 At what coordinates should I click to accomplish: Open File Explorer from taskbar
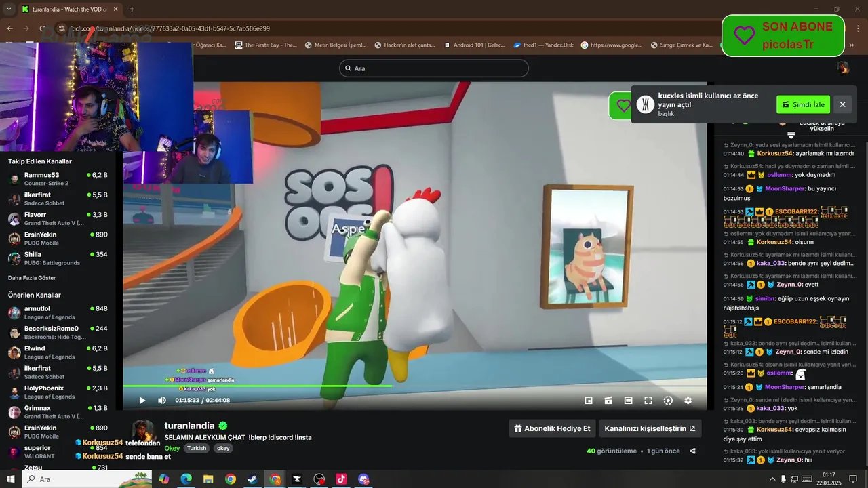click(208, 479)
